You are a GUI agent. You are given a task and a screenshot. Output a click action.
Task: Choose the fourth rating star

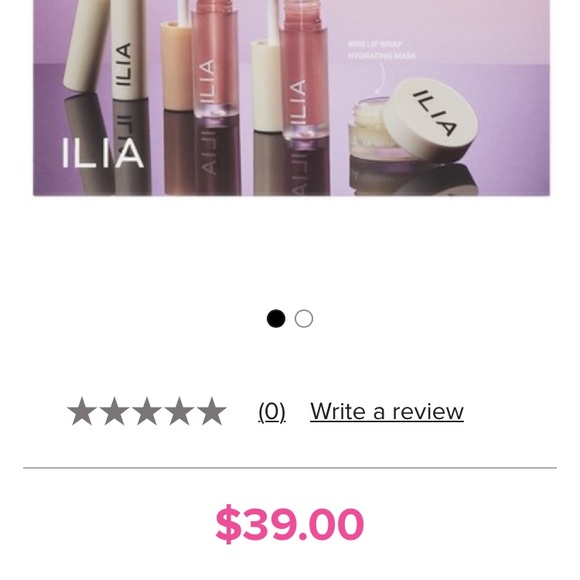coord(179,411)
